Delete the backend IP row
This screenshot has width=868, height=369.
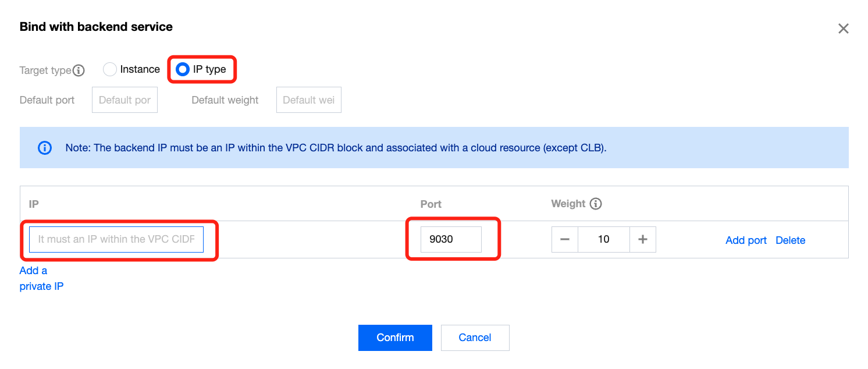click(790, 240)
